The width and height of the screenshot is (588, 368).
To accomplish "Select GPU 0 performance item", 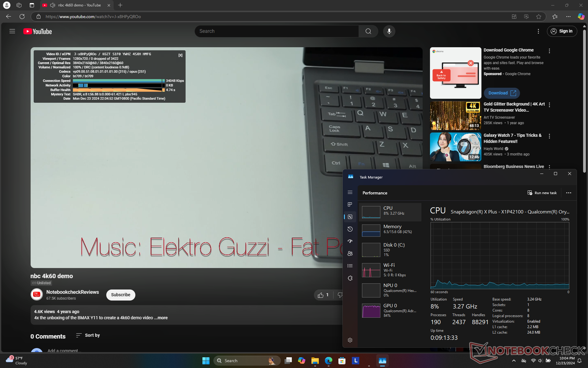I will (390, 310).
